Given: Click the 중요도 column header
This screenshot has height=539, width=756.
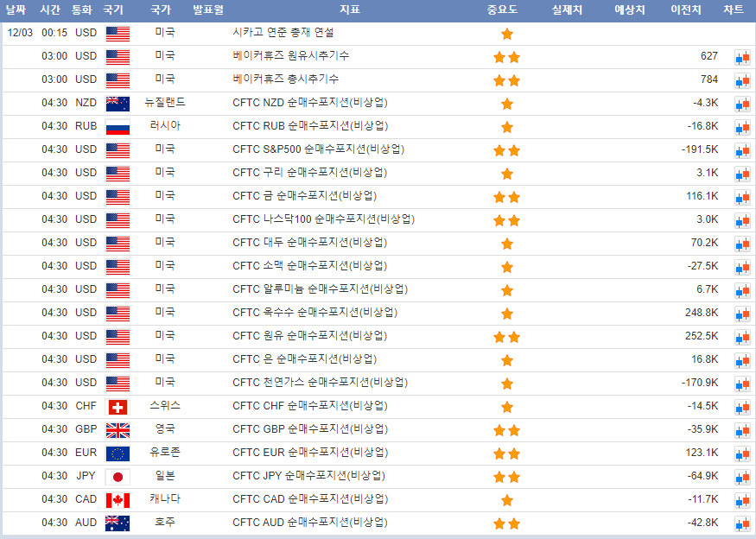Looking at the screenshot, I should 502,10.
